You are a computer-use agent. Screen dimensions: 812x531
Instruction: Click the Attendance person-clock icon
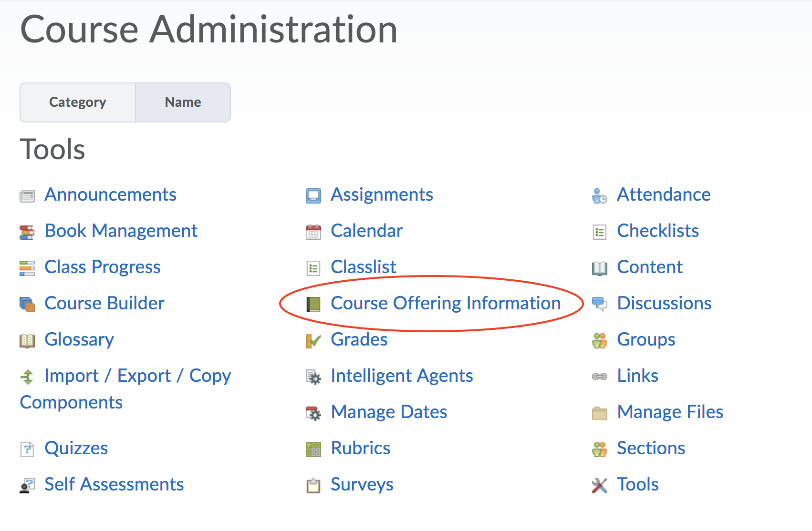(x=599, y=196)
